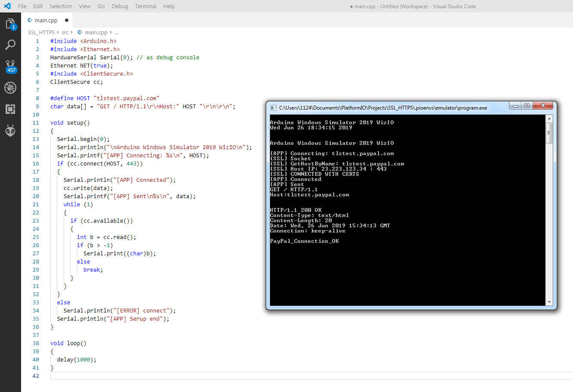This screenshot has width=573, height=392.
Task: Minimize the program.exe console window
Action: [515, 106]
